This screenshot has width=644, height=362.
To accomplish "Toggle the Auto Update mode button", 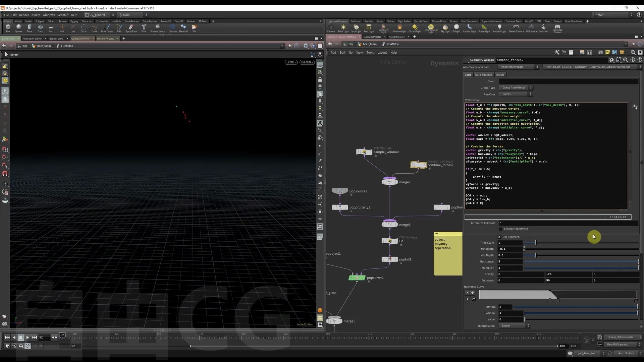I will coord(626,353).
